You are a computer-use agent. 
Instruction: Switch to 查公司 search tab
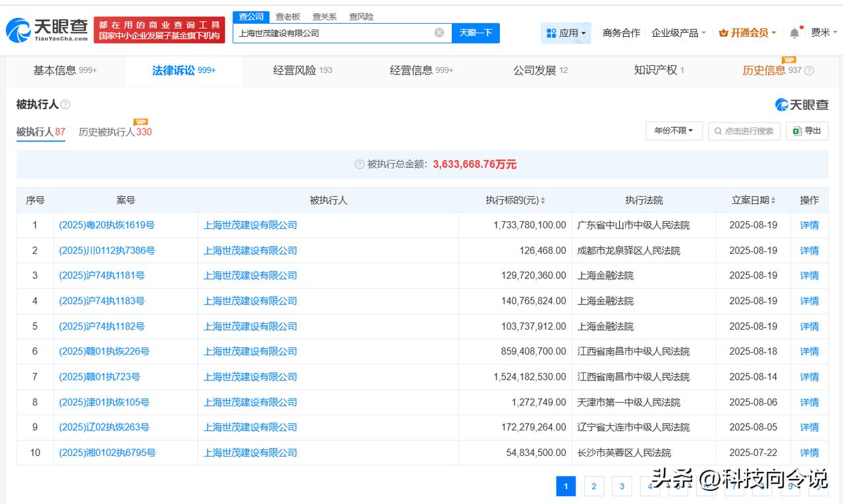pyautogui.click(x=251, y=17)
